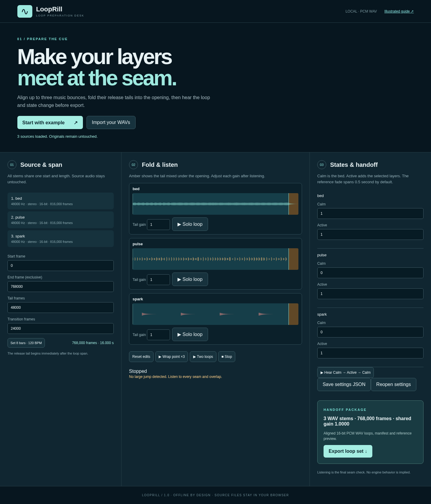Play Hear Calm → Active → Calm
The image size is (431, 504).
coord(345,373)
